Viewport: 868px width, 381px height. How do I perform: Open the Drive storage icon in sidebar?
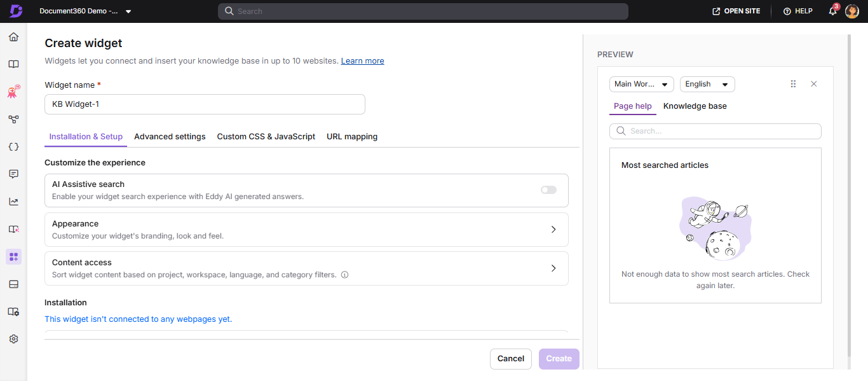tap(13, 284)
